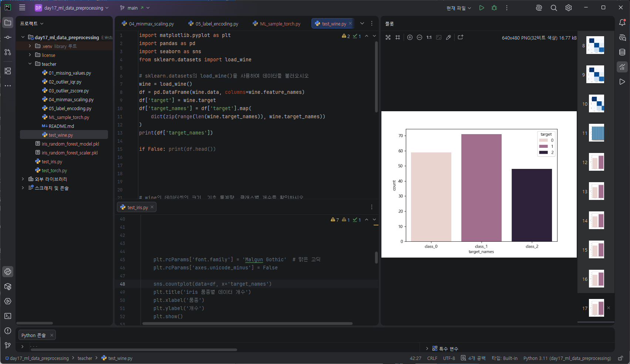Switch to 05_label_encoding.py tab
The height and width of the screenshot is (364, 630).
pos(213,24)
